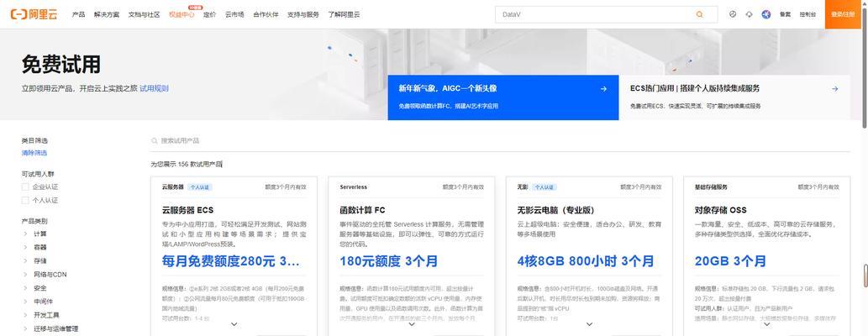
Task: Click the arrow on the ECS热门应用 banner
Action: coord(834,88)
